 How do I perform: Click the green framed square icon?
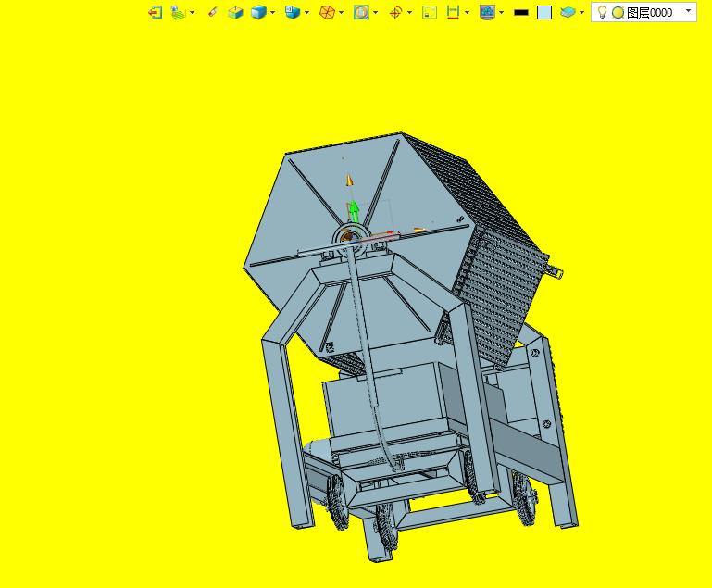(430, 12)
